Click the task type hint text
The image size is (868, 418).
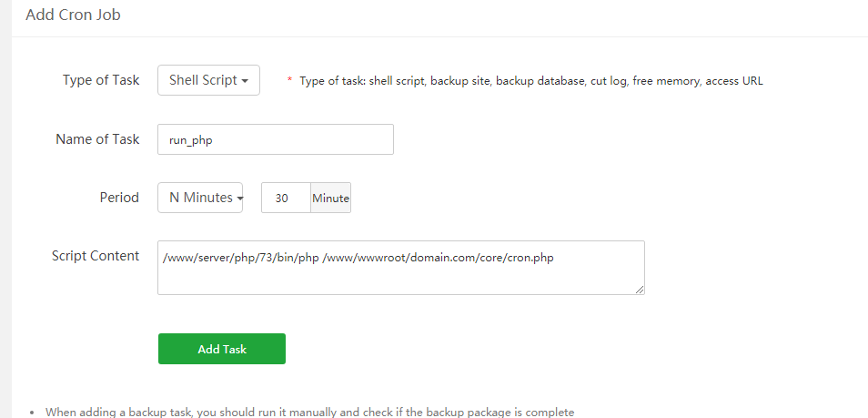pyautogui.click(x=531, y=81)
